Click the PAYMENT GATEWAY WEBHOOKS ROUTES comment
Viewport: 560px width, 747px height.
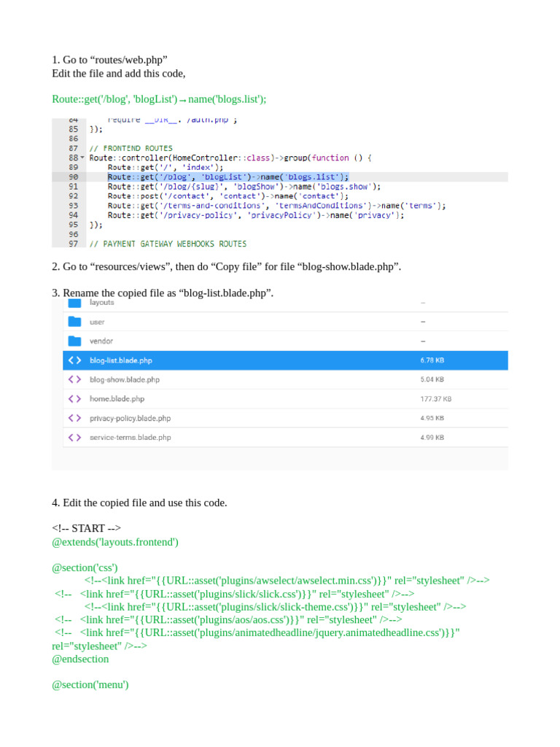tap(168, 244)
